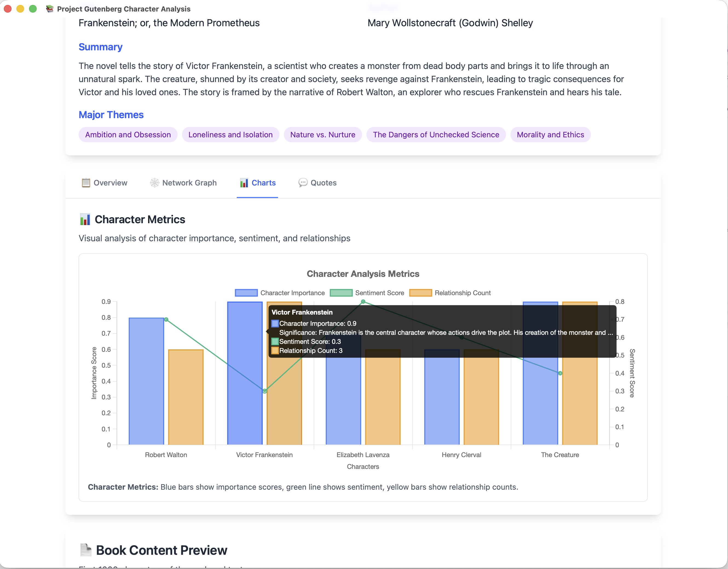The height and width of the screenshot is (569, 728).
Task: Select the Network Graph tab
Action: [x=183, y=183]
